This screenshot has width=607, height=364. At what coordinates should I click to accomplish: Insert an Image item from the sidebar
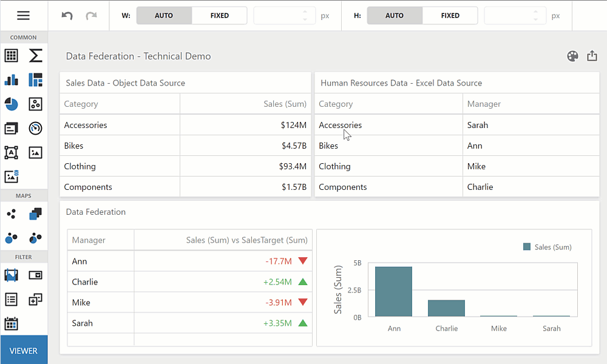[x=35, y=152]
